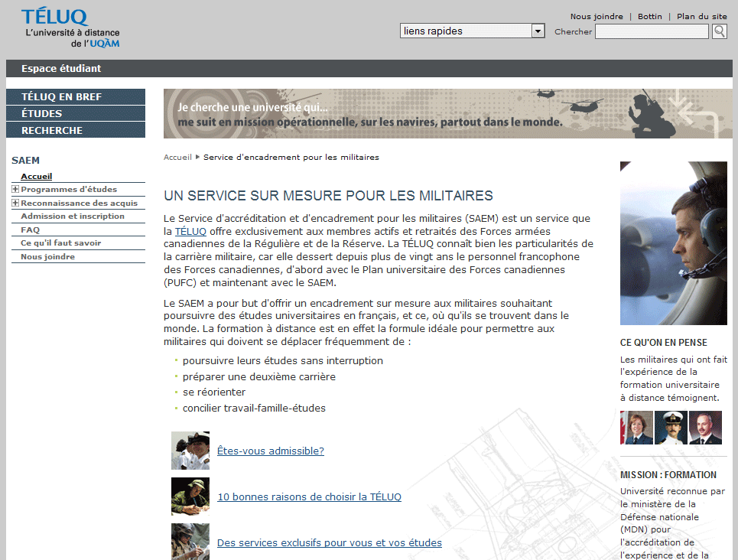The height and width of the screenshot is (560, 738).
Task: Click the pilot with headset photo
Action: pos(674,243)
